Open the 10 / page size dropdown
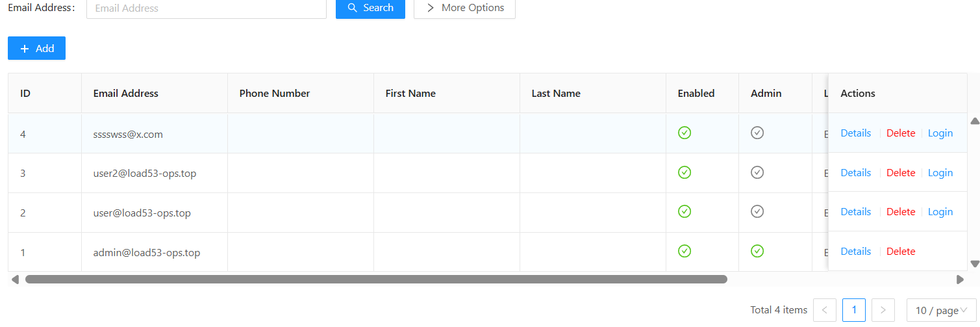Screen dimensions: 980x327 pos(941,310)
